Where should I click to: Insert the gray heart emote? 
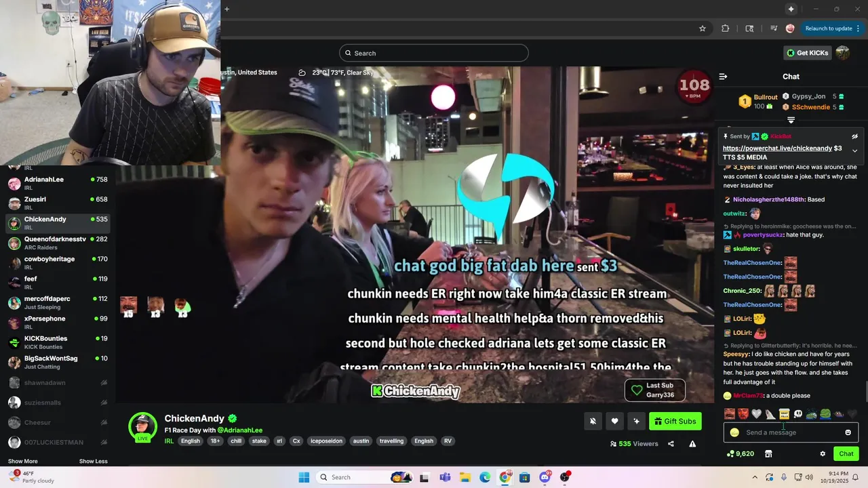757,414
